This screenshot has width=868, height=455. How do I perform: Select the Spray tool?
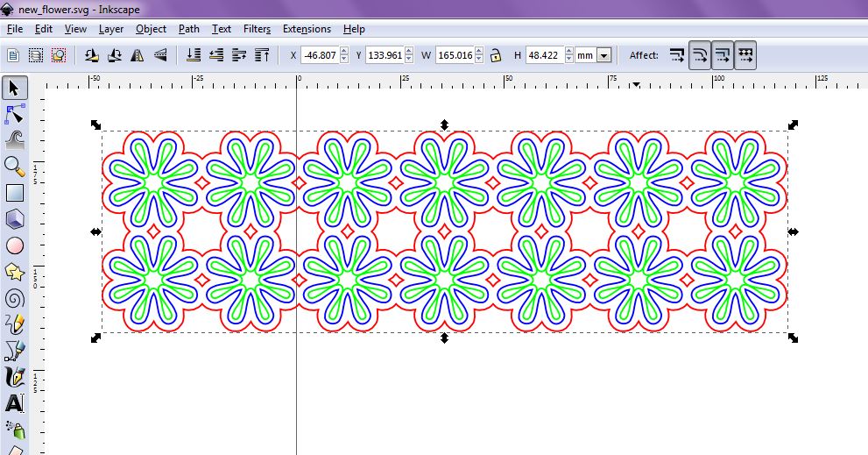[x=15, y=430]
